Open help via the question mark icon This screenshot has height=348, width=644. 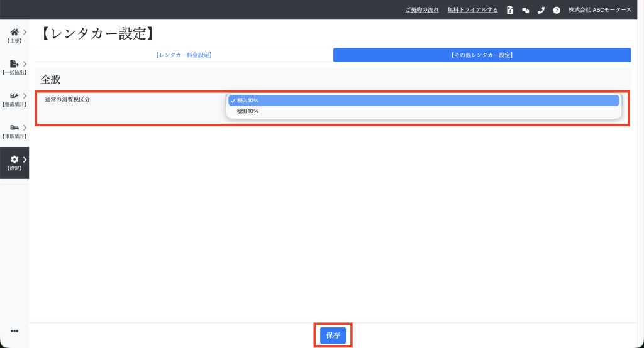pyautogui.click(x=557, y=10)
